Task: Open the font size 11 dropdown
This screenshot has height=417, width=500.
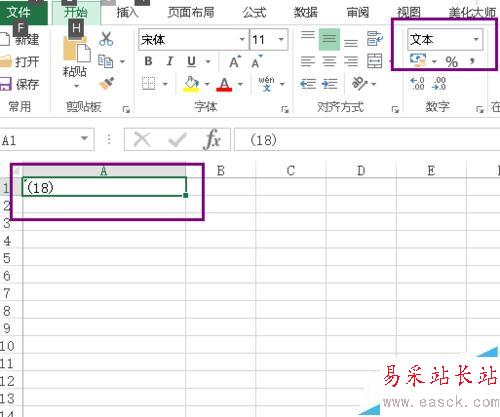Action: tap(281, 39)
